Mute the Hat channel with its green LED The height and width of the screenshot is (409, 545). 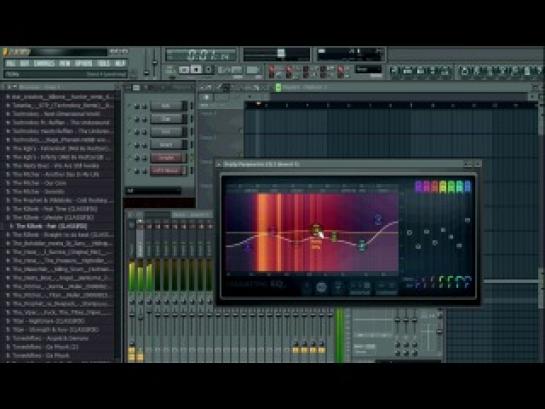pyautogui.click(x=130, y=132)
